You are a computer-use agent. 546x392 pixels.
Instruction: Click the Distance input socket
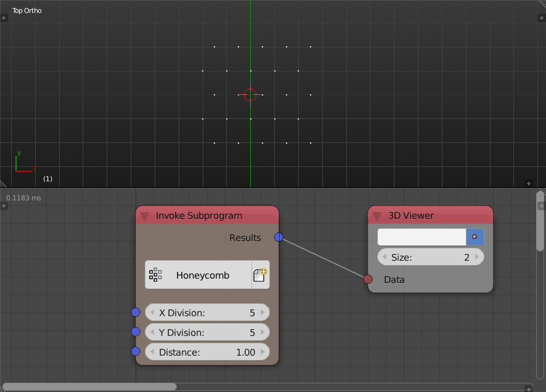pos(136,351)
